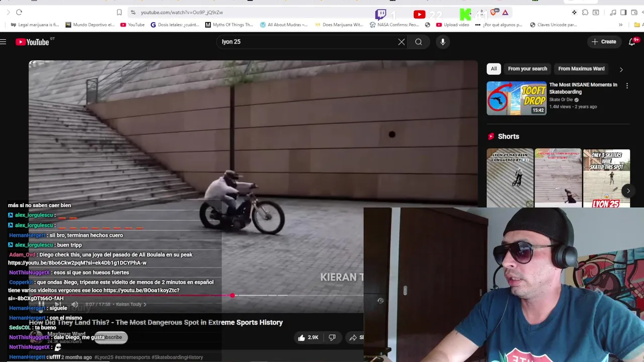Select the 'From your search' chip
Screen dimensions: 644x362
click(527, 69)
